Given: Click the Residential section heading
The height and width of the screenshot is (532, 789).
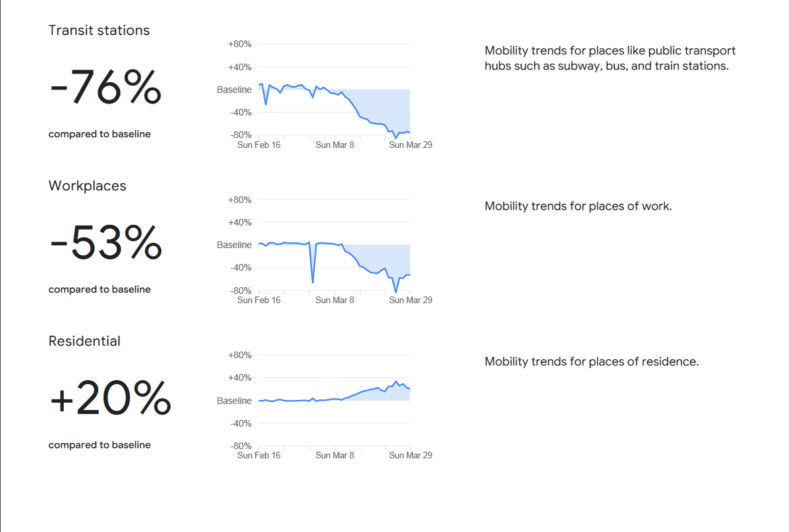Looking at the screenshot, I should [x=84, y=342].
